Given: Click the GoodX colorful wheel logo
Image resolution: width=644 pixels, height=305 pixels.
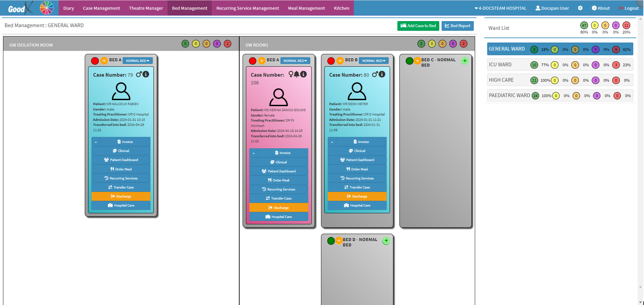Looking at the screenshot, I should (47, 8).
